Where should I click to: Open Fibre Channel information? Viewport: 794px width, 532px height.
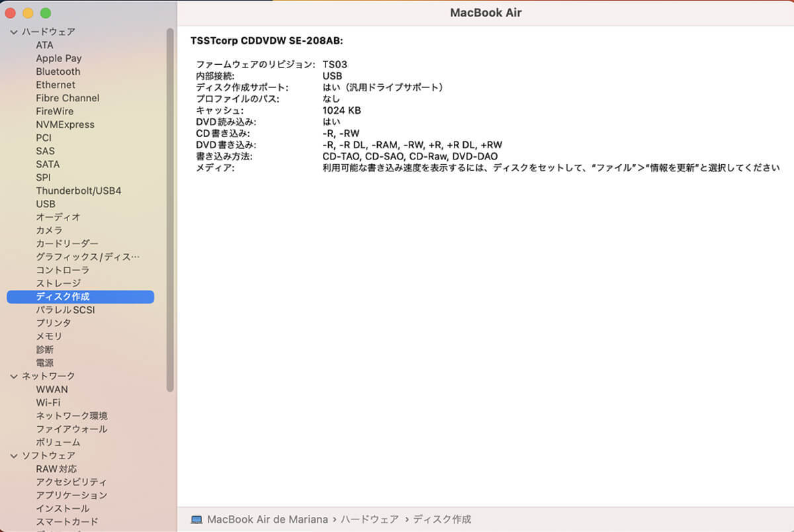click(x=67, y=98)
